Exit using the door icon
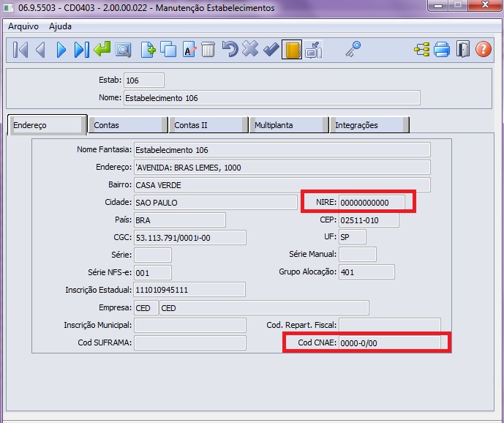Image resolution: width=504 pixels, height=423 pixels. (x=463, y=49)
